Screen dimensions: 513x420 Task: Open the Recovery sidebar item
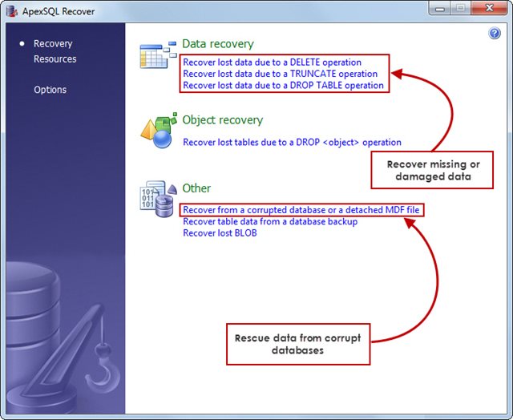(x=53, y=43)
